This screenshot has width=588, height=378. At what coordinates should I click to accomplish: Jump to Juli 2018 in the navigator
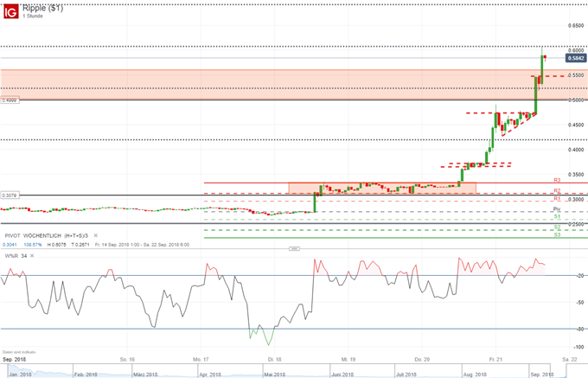[x=406, y=375]
